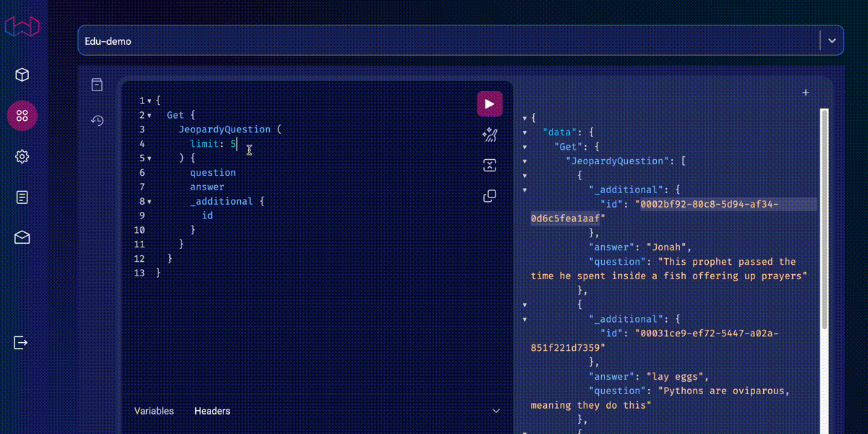This screenshot has height=434, width=868.
Task: Click the chevron of Edu-demo selector
Action: tap(832, 41)
